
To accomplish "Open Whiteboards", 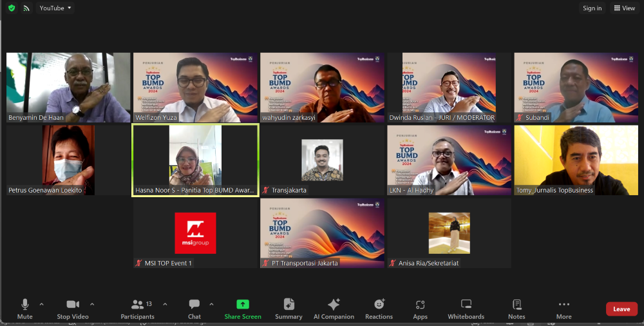I will pos(466,309).
